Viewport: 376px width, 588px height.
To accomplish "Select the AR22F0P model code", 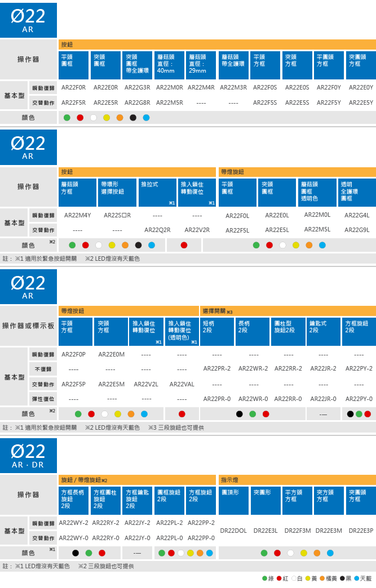I will coord(73,354).
